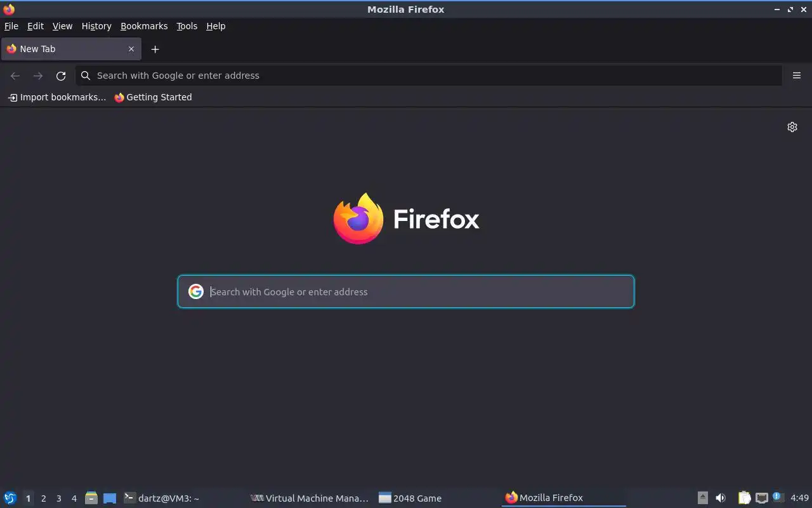812x508 pixels.
Task: Open the View menu
Action: coord(62,26)
